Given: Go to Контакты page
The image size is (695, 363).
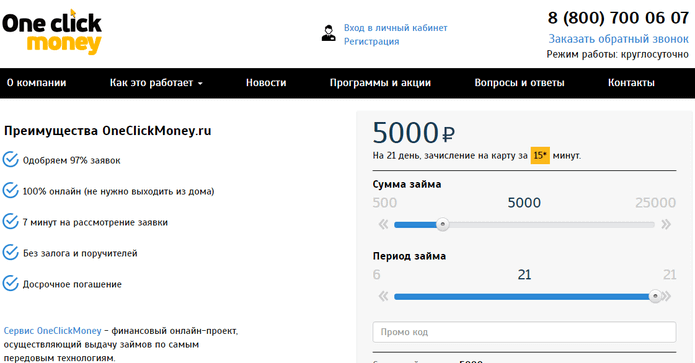Looking at the screenshot, I should (631, 83).
